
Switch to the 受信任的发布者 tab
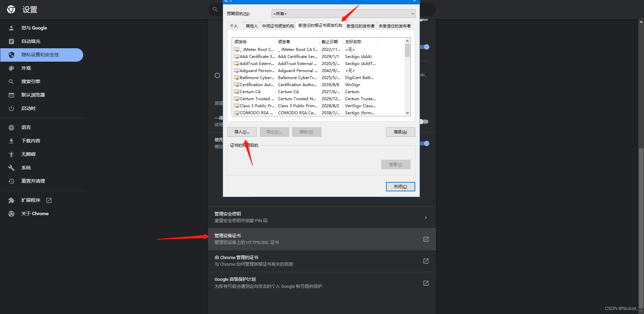pos(361,26)
